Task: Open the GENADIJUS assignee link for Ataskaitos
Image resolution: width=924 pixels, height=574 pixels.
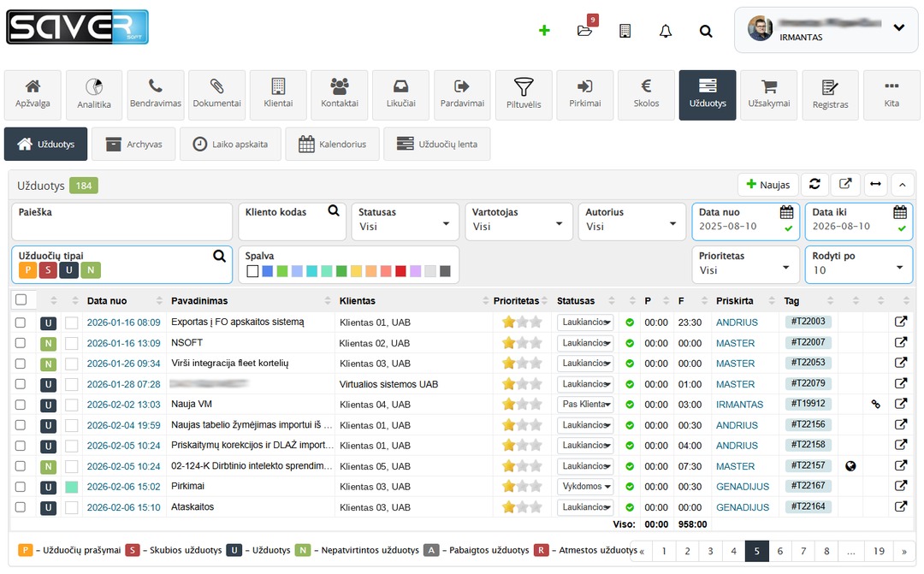Action: (743, 507)
